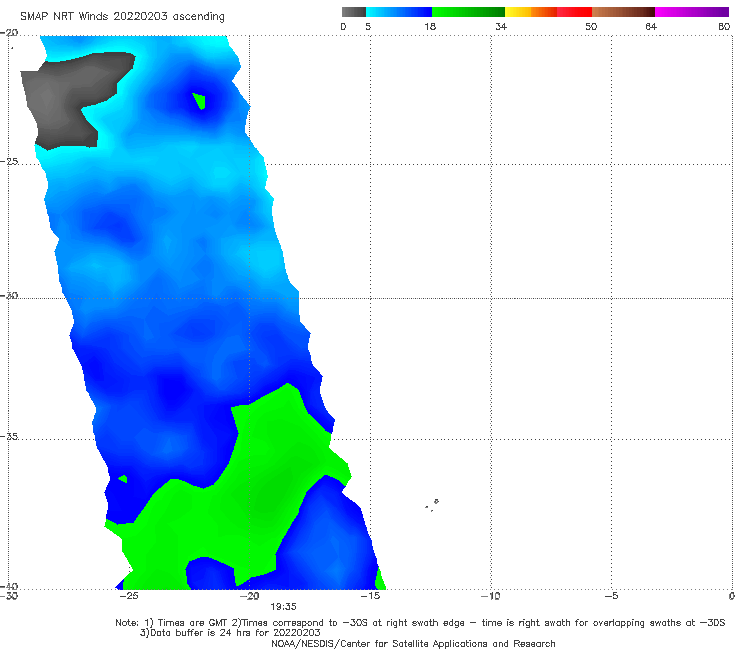Click the longitude '-5' label on the bottom axis
740x650 pixels.
point(611,596)
